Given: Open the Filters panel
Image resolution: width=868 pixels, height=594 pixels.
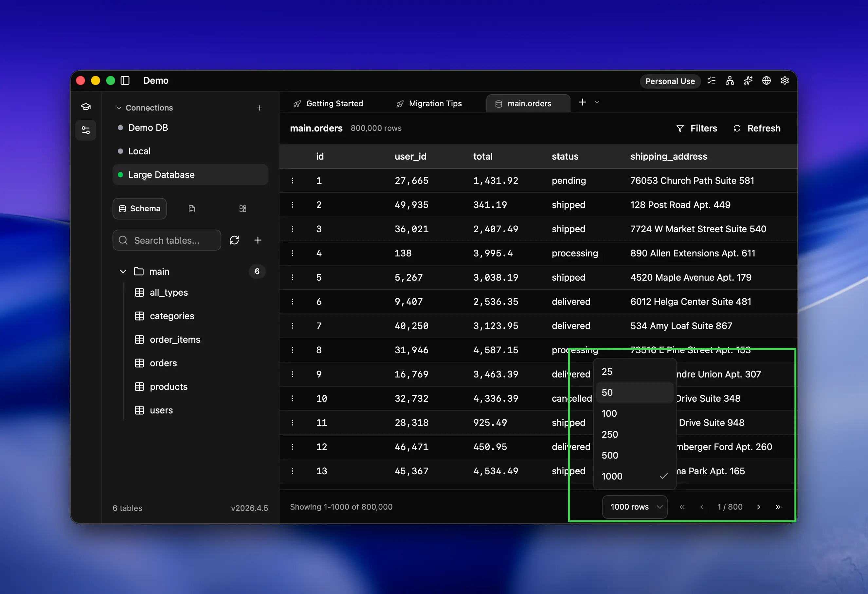Looking at the screenshot, I should click(x=697, y=128).
